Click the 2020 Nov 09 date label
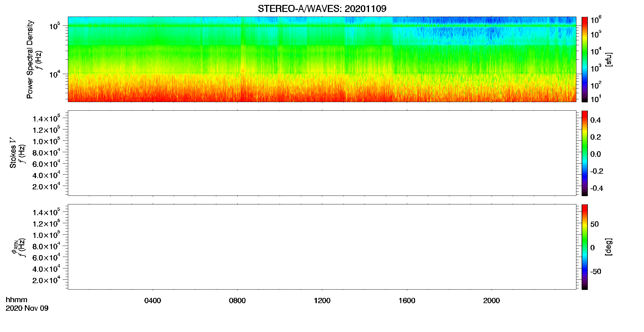 [27, 308]
